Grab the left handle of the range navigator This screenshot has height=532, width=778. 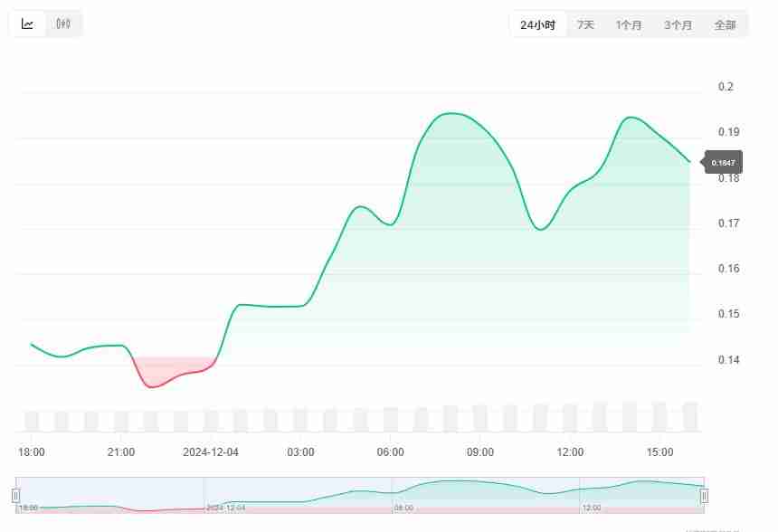[x=15, y=495]
